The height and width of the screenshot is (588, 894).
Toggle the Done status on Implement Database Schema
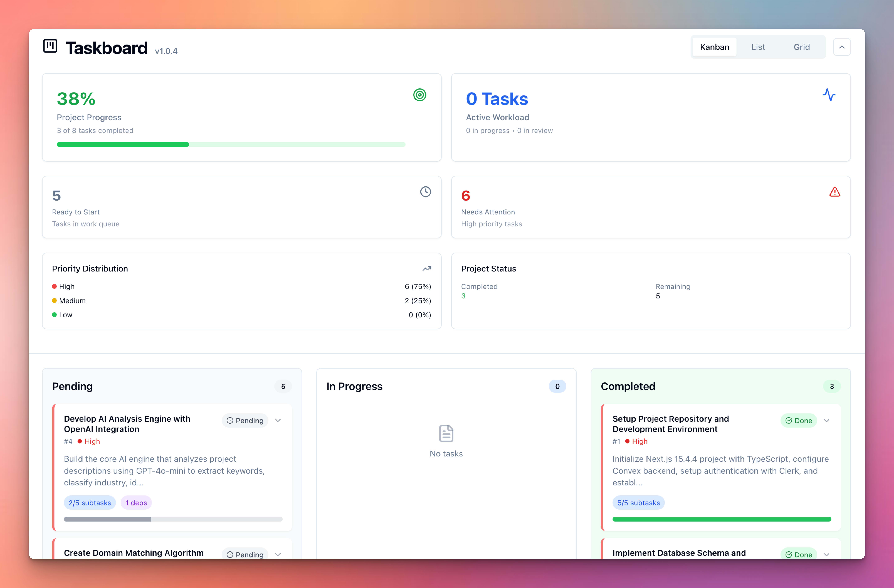point(799,554)
